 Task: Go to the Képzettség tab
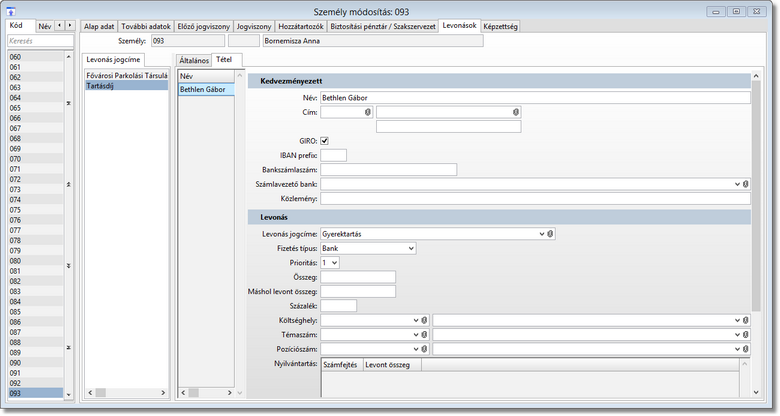coord(500,25)
